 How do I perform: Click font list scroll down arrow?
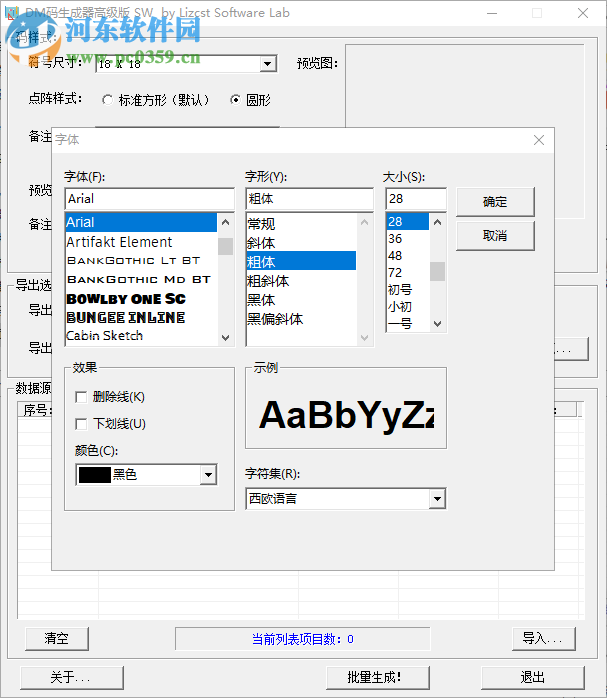click(x=226, y=337)
